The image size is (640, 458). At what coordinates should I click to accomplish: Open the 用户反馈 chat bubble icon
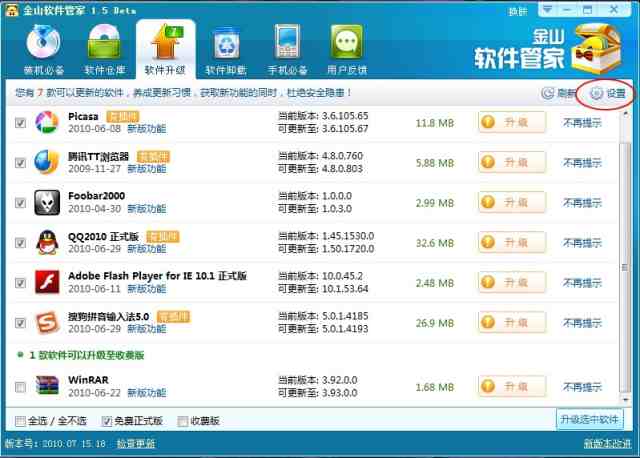pyautogui.click(x=347, y=42)
